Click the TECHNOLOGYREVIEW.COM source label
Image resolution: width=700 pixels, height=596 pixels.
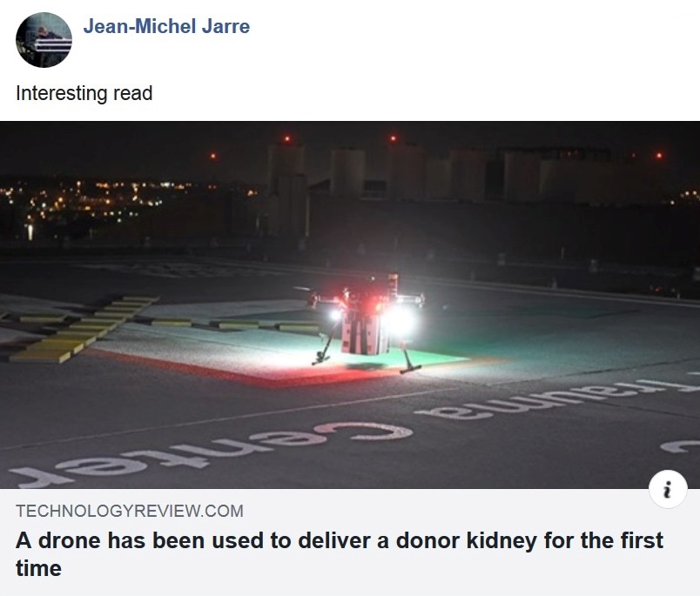(130, 511)
